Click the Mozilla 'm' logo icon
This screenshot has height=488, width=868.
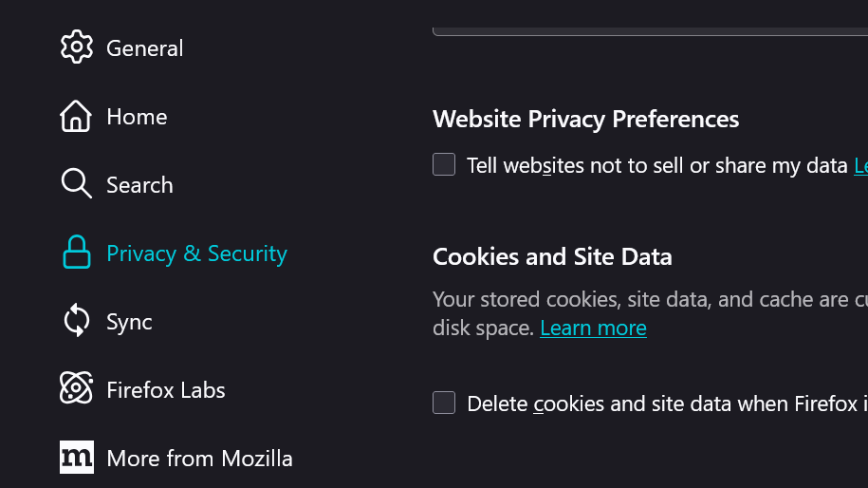coord(76,458)
